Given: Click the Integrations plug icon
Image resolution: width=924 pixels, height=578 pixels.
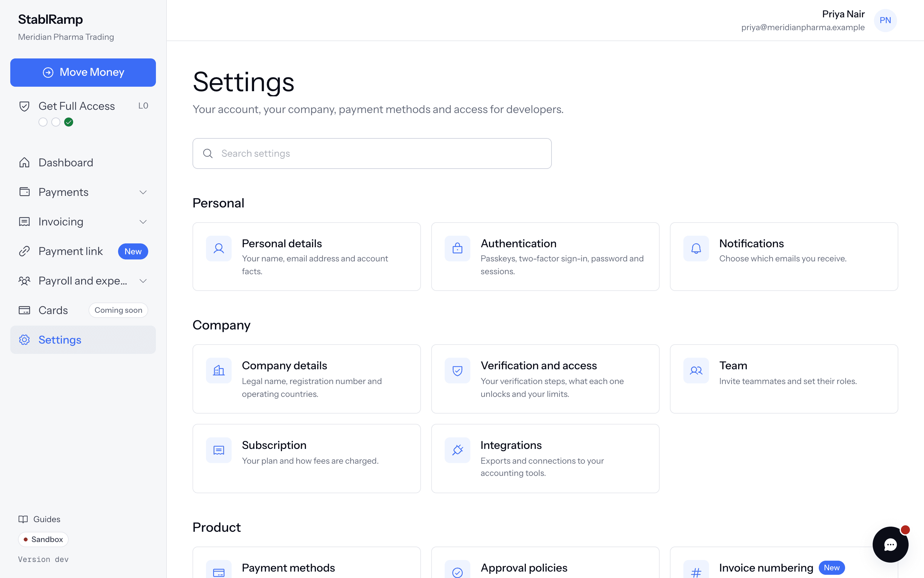Looking at the screenshot, I should point(458,450).
